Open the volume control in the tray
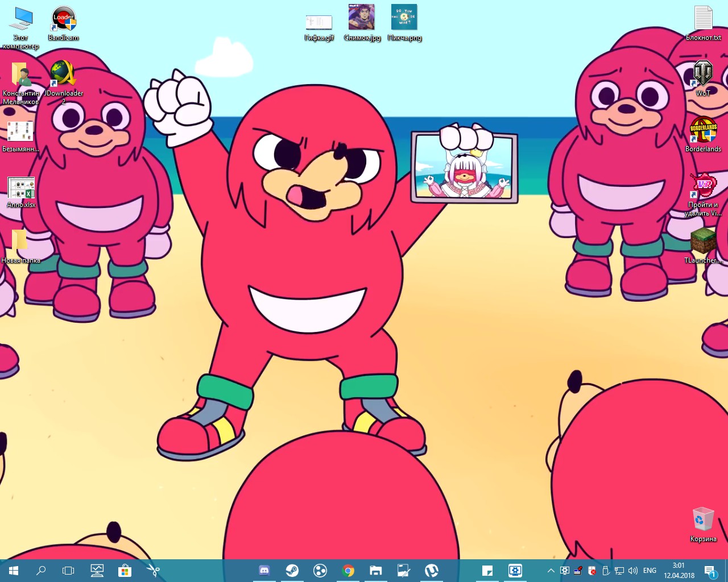The height and width of the screenshot is (582, 728). click(x=633, y=571)
